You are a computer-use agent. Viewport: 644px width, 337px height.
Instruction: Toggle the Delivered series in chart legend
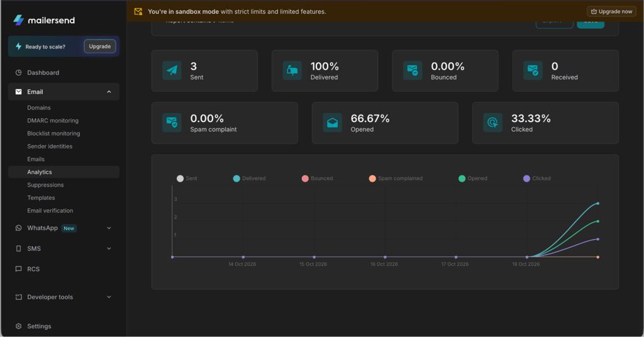coord(249,178)
